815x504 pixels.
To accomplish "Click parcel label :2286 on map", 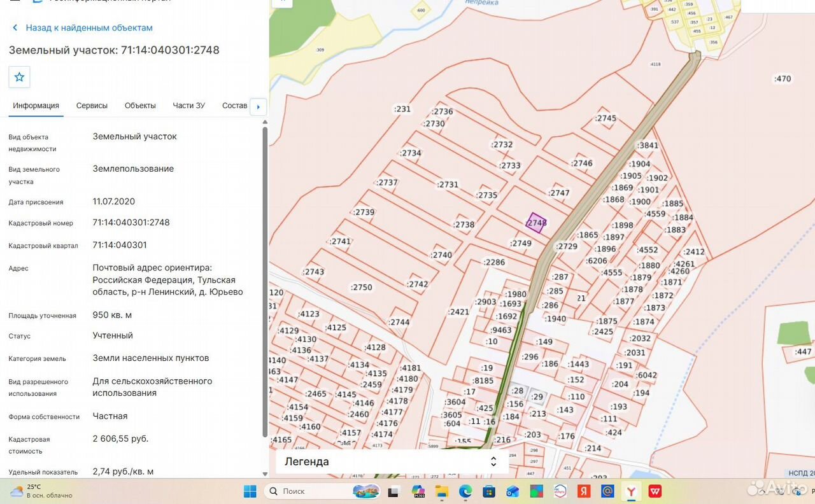I will tap(494, 262).
